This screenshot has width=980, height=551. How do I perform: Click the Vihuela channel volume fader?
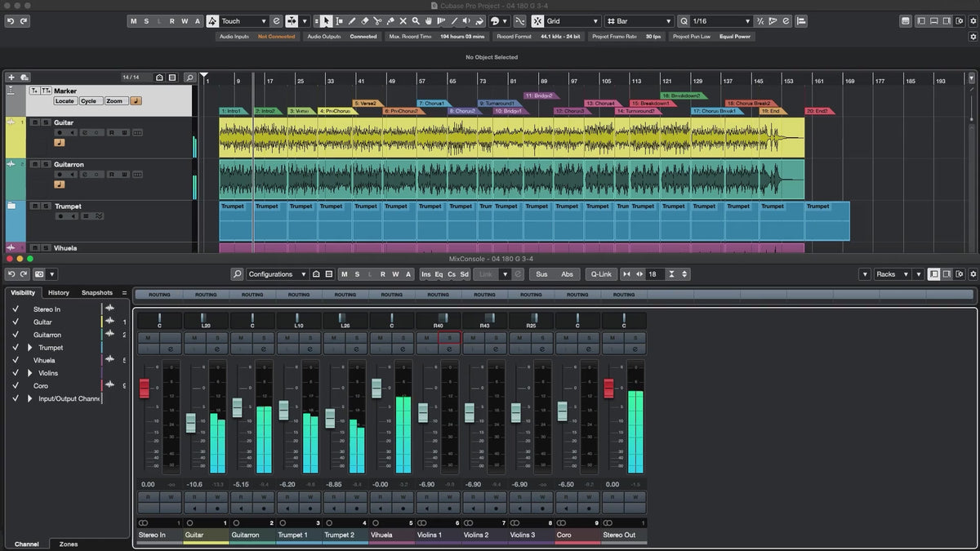click(x=376, y=389)
